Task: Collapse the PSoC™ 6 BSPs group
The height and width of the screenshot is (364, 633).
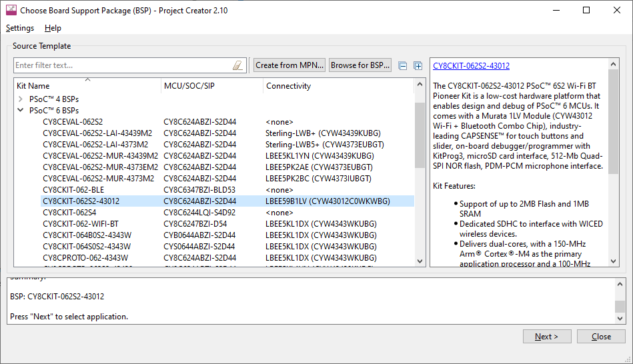Action: coord(21,110)
